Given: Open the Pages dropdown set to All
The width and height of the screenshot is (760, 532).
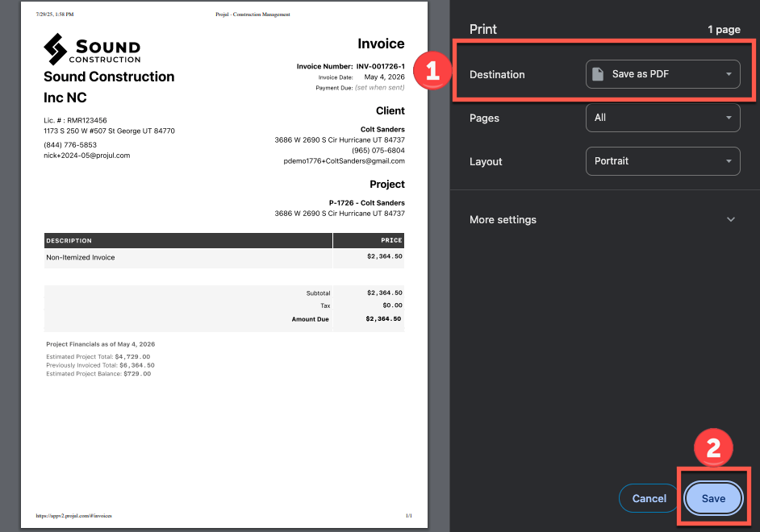Looking at the screenshot, I should 662,118.
